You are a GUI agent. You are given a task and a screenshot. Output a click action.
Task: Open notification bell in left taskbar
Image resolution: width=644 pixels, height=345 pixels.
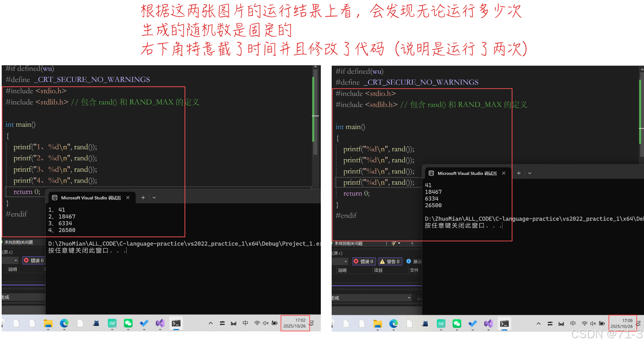[x=312, y=323]
